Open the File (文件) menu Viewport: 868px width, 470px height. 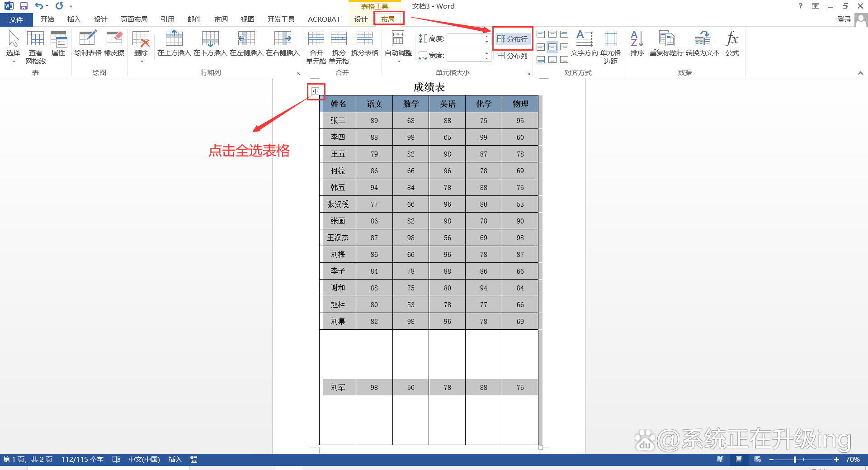[x=16, y=19]
